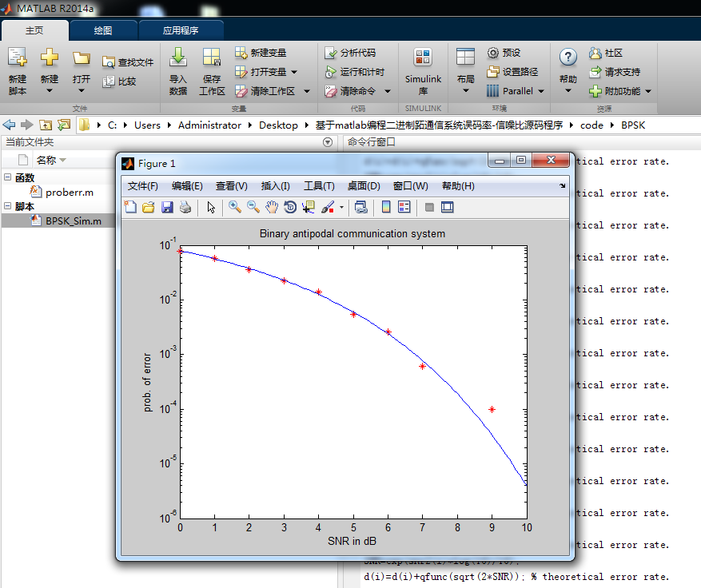Collapse the Functions (函数) group
701x588 pixels.
point(8,177)
